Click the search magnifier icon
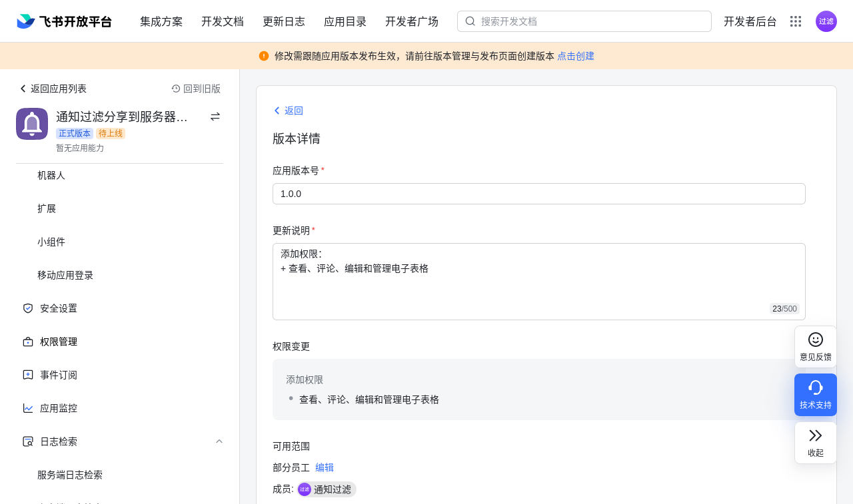Viewport: 853px width, 504px height. 470,21
